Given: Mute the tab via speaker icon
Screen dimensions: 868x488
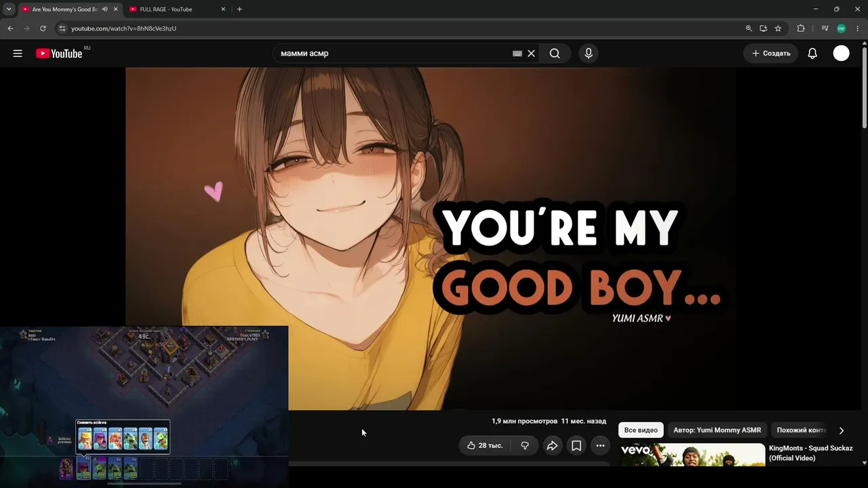Looking at the screenshot, I should 104,9.
